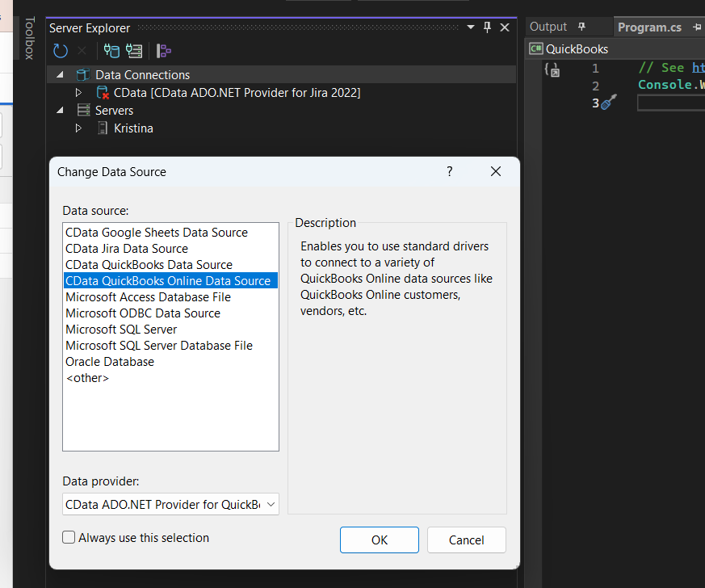Select the Data Connections tree item
The height and width of the screenshot is (588, 705).
[x=142, y=74]
